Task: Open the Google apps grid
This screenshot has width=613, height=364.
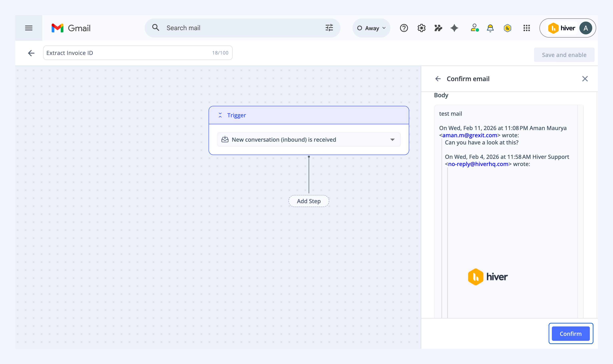Action: pyautogui.click(x=526, y=28)
